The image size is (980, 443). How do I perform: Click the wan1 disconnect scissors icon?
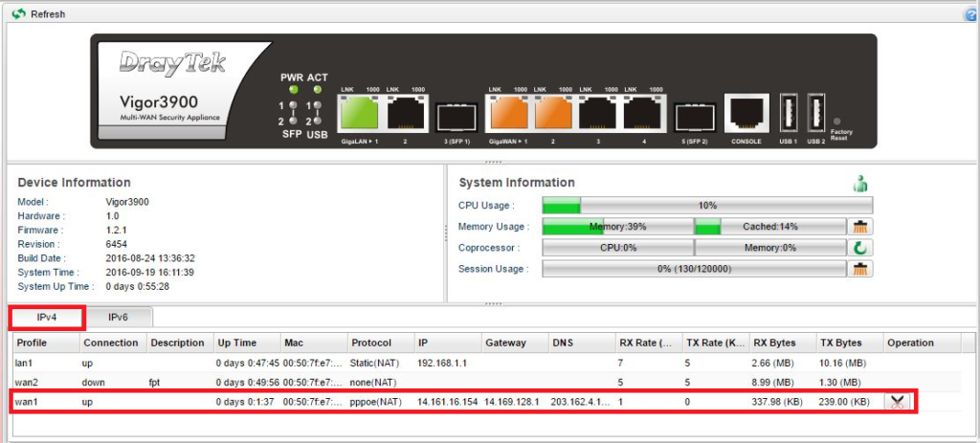pyautogui.click(x=897, y=403)
